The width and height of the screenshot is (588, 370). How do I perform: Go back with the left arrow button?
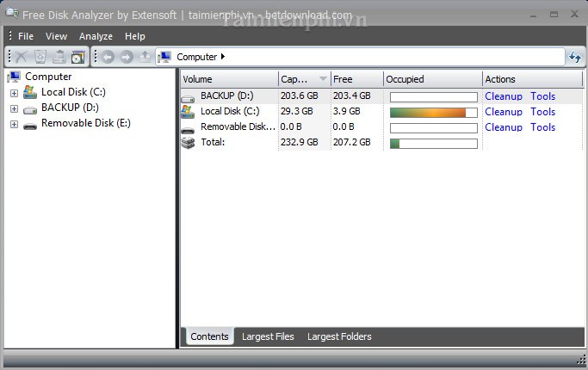coord(108,57)
